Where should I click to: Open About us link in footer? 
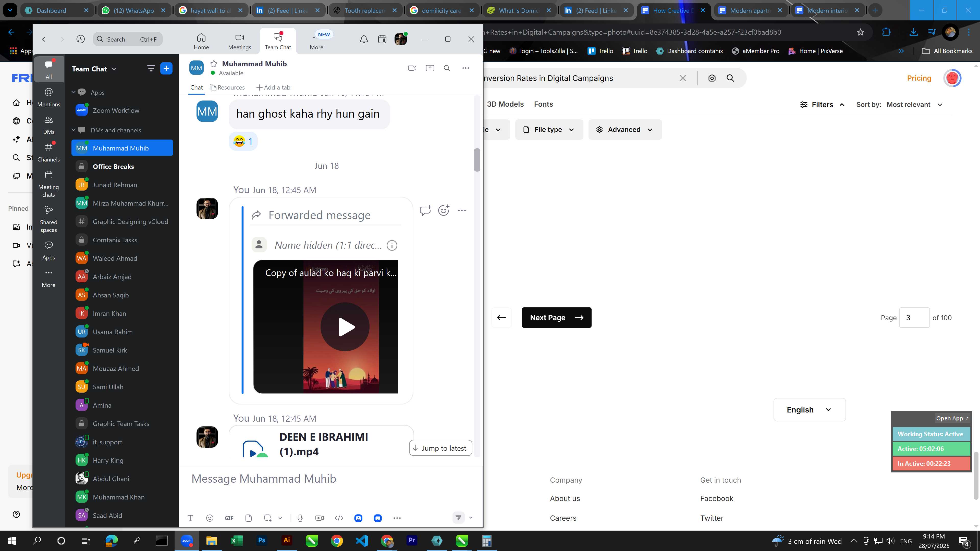[565, 498]
